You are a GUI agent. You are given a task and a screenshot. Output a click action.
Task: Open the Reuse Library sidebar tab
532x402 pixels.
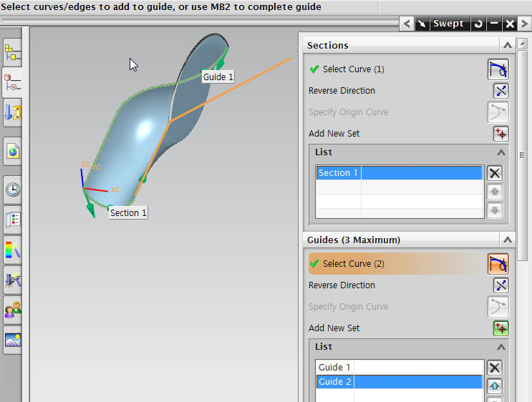[13, 112]
